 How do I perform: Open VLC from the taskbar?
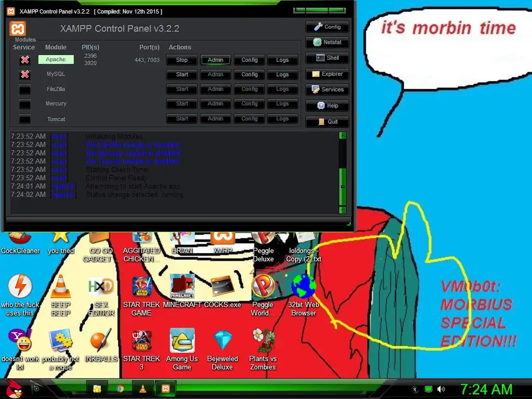click(x=143, y=389)
